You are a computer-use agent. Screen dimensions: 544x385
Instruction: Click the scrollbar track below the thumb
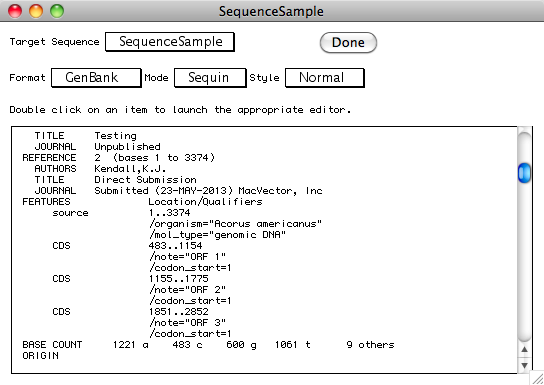click(x=524, y=262)
